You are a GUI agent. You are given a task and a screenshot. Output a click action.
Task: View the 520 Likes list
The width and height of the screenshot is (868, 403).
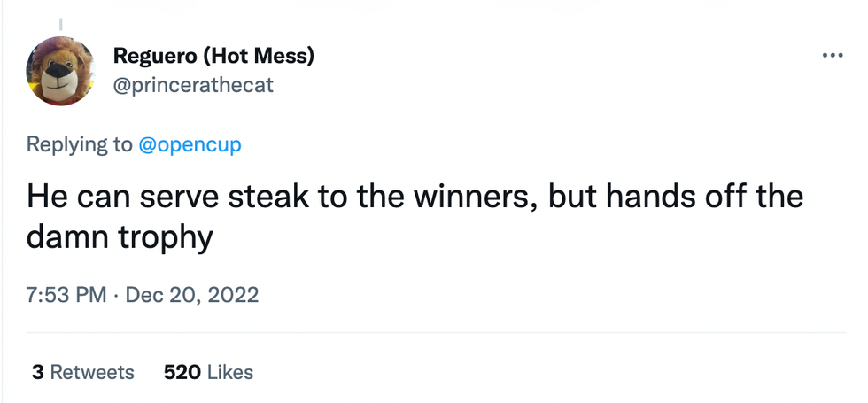click(x=208, y=372)
